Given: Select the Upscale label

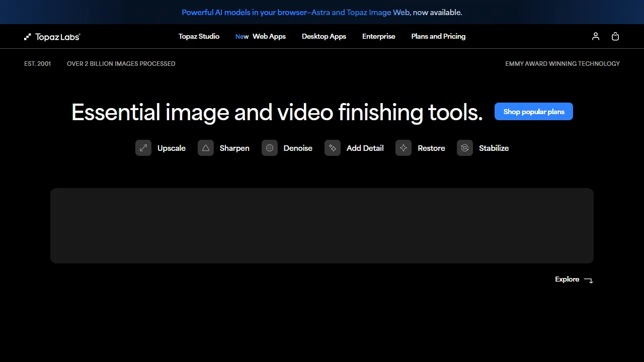Looking at the screenshot, I should [x=172, y=148].
